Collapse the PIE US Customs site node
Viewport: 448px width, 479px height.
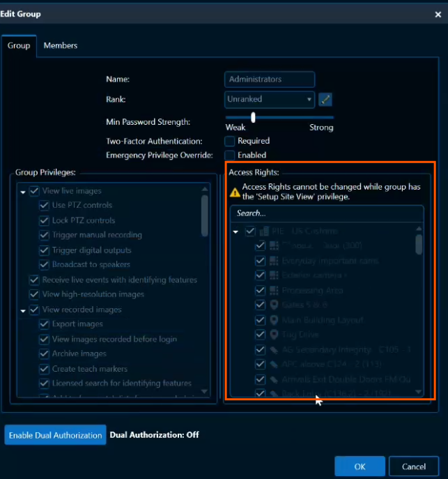coord(235,232)
